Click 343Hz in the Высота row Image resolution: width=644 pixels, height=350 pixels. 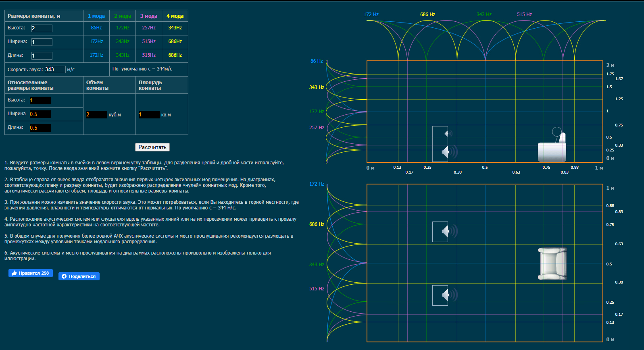tap(175, 28)
